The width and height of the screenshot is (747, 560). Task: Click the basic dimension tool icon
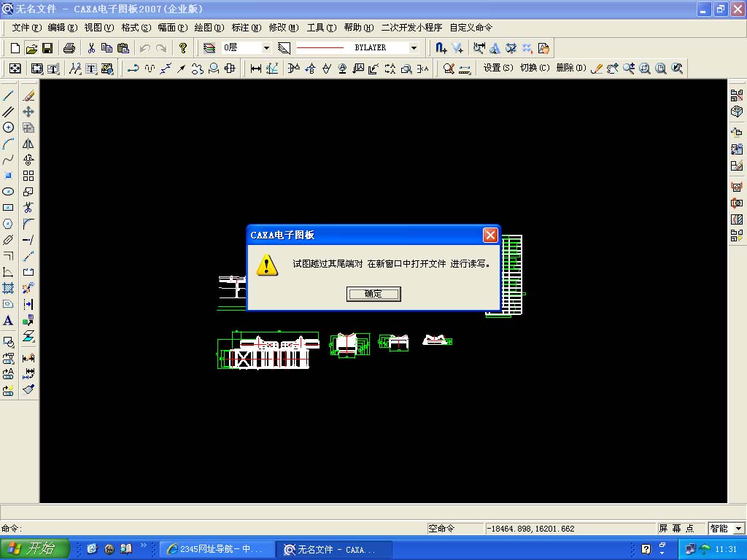click(256, 69)
